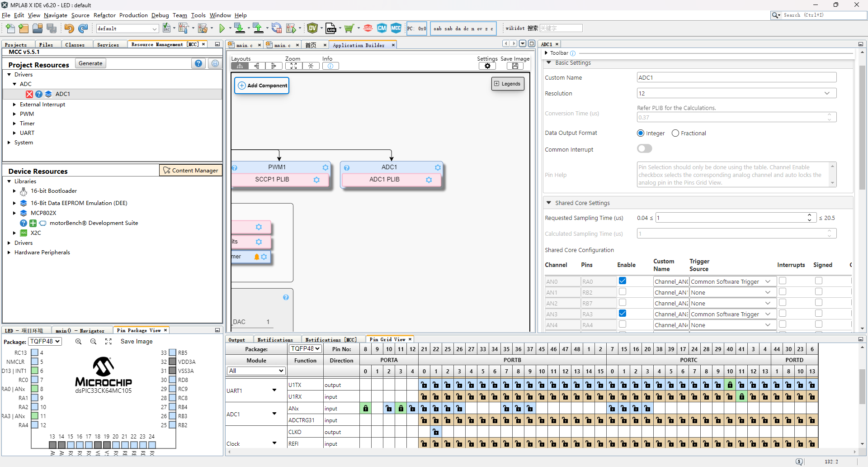
Task: Check AN4 channel Enable checkbox
Action: point(623,324)
